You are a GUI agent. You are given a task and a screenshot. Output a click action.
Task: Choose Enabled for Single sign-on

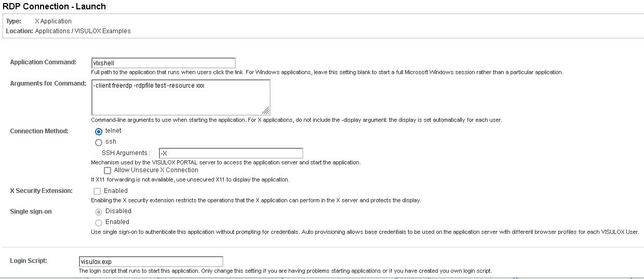[99, 222]
